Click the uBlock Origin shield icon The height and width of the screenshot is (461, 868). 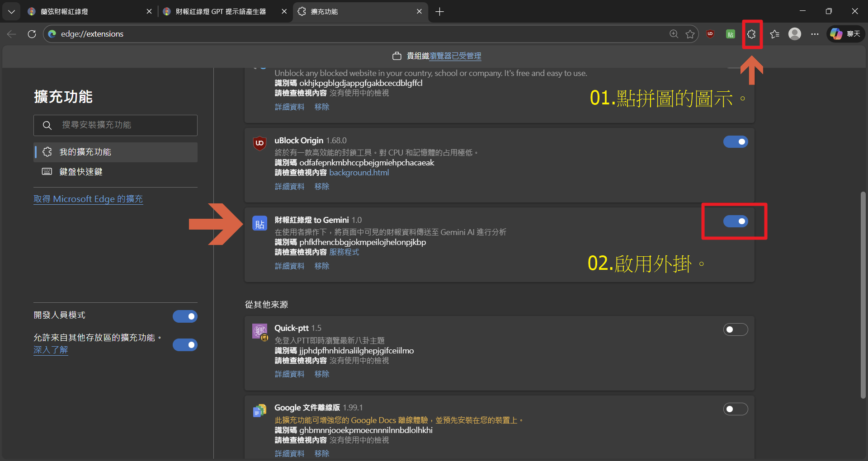pyautogui.click(x=259, y=143)
